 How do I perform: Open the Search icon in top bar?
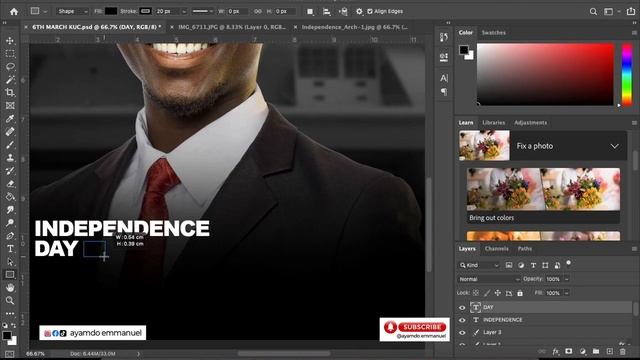(x=593, y=11)
